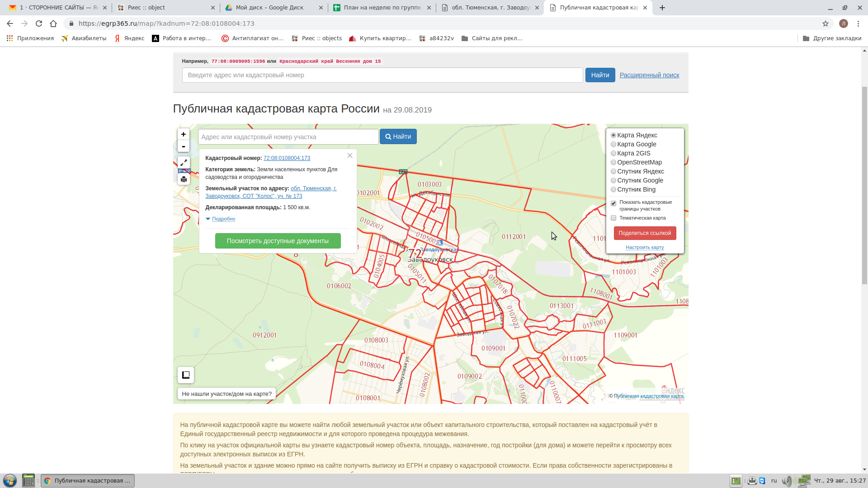Print the map via printer icon
The height and width of the screenshot is (488, 868).
(184, 179)
